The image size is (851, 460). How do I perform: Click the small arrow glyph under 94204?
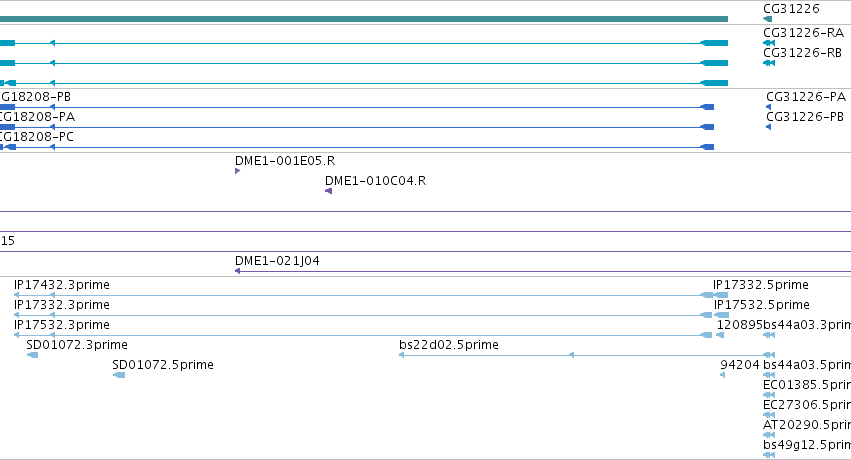[722, 375]
